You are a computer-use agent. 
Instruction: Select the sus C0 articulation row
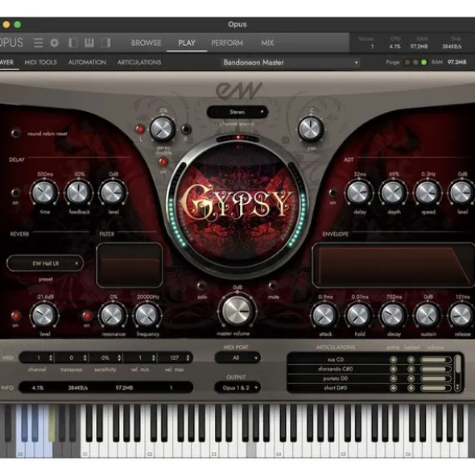(370, 360)
